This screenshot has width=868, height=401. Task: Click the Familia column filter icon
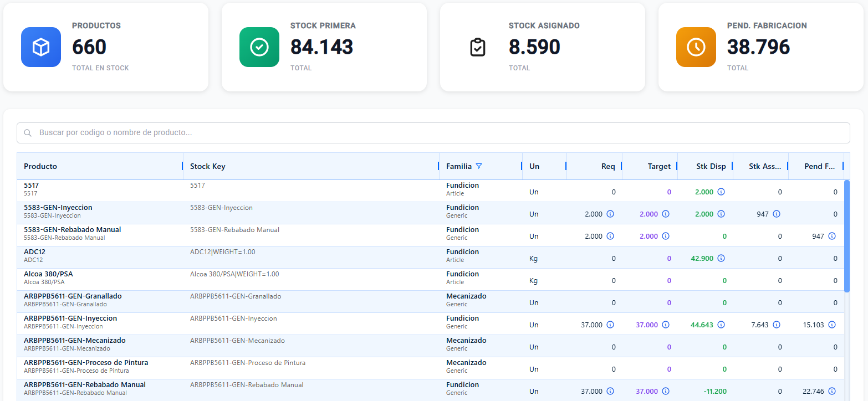point(479,166)
